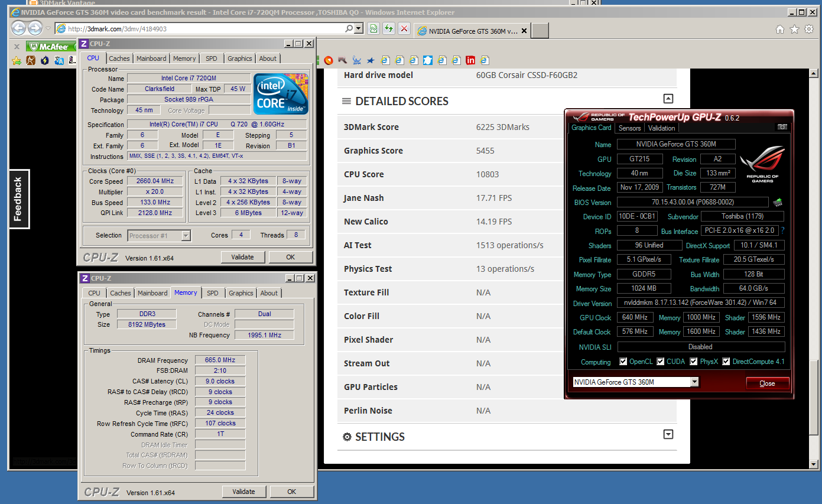Click the GPU-Z Close button

767,383
